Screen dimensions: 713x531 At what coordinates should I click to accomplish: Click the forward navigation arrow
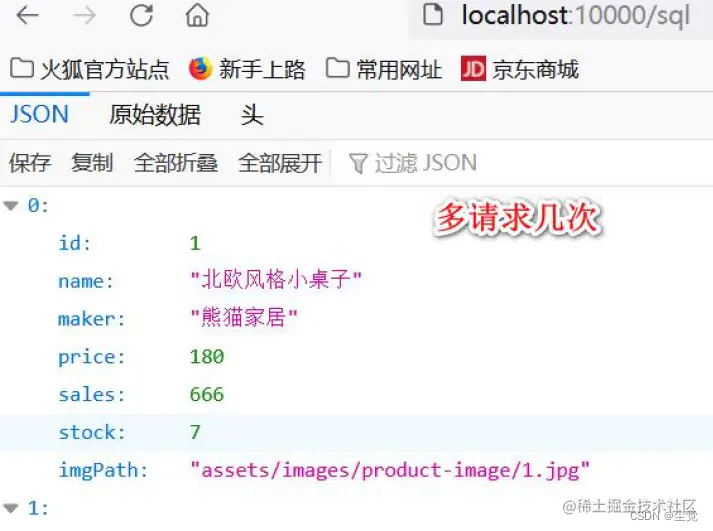[84, 16]
